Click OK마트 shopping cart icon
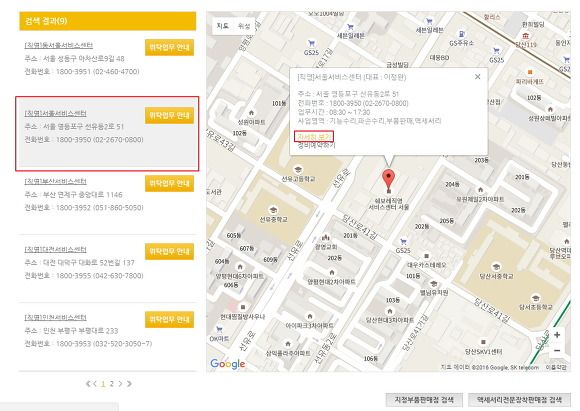580x411 pixels. click(x=219, y=329)
